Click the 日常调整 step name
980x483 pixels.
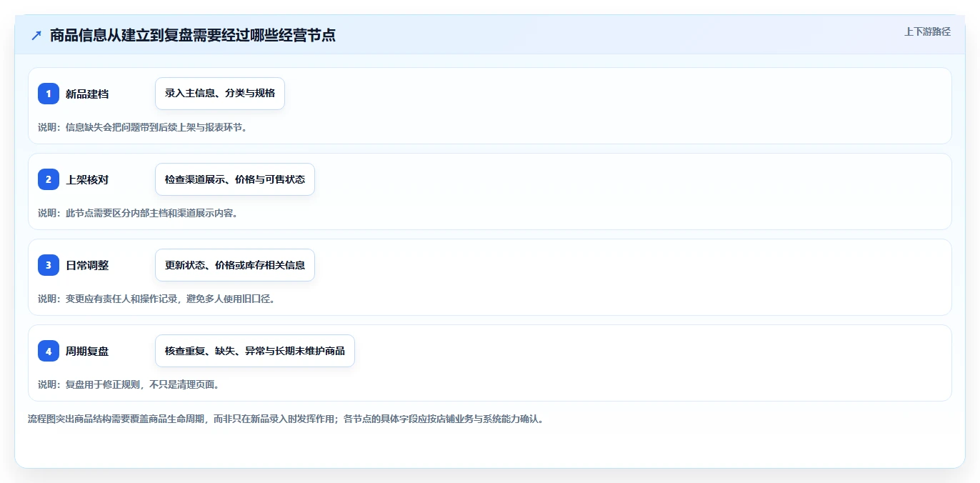(87, 265)
